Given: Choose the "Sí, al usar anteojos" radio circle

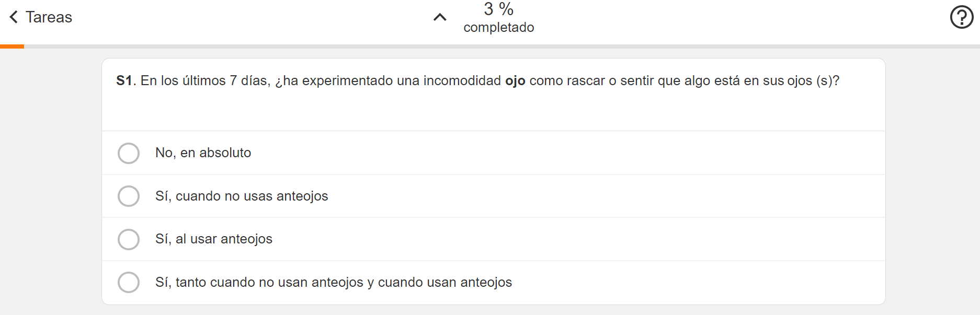Looking at the screenshot, I should 129,239.
